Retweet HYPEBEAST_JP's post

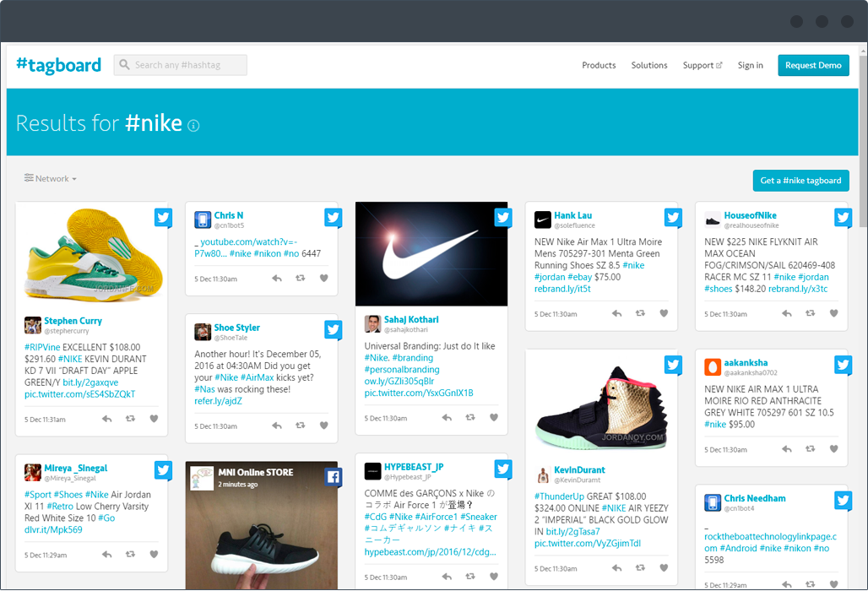click(470, 577)
